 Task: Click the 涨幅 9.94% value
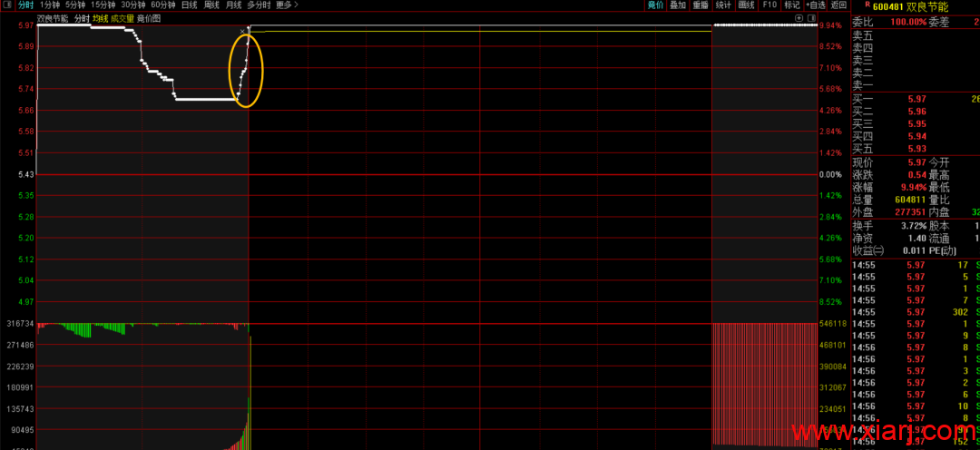[915, 188]
